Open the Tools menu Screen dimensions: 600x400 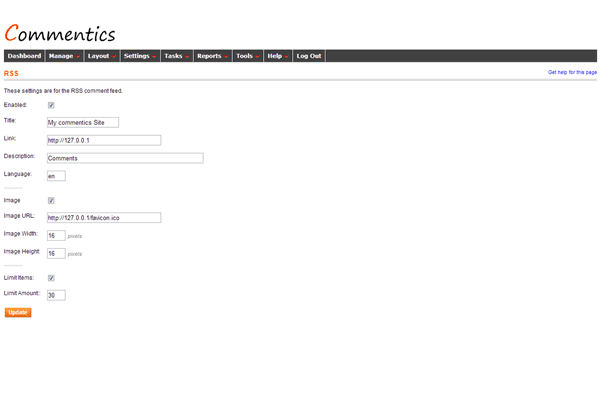tap(247, 56)
